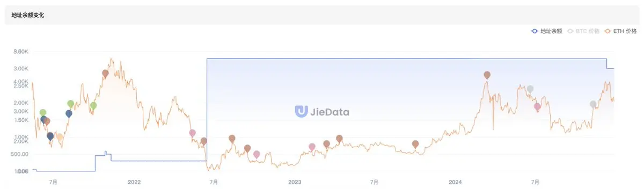Click the pale peach pin near 7月 2021
This screenshot has width=644, height=195.
(x=59, y=138)
